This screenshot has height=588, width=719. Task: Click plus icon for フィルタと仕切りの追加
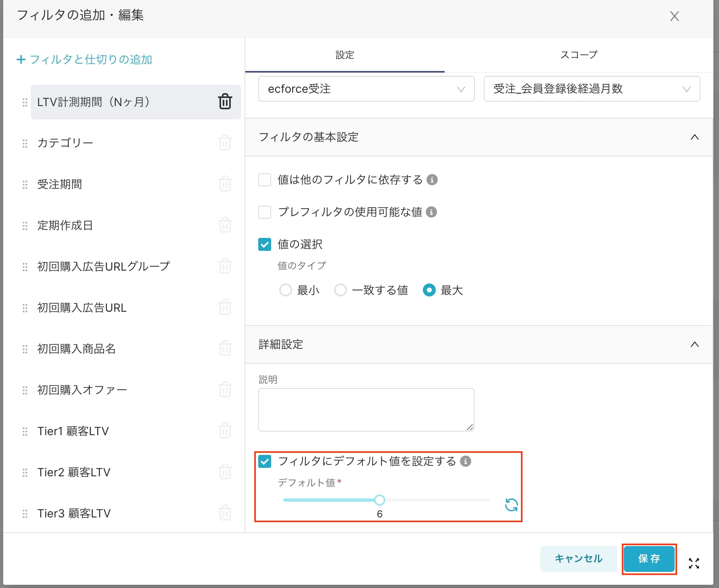[21, 60]
